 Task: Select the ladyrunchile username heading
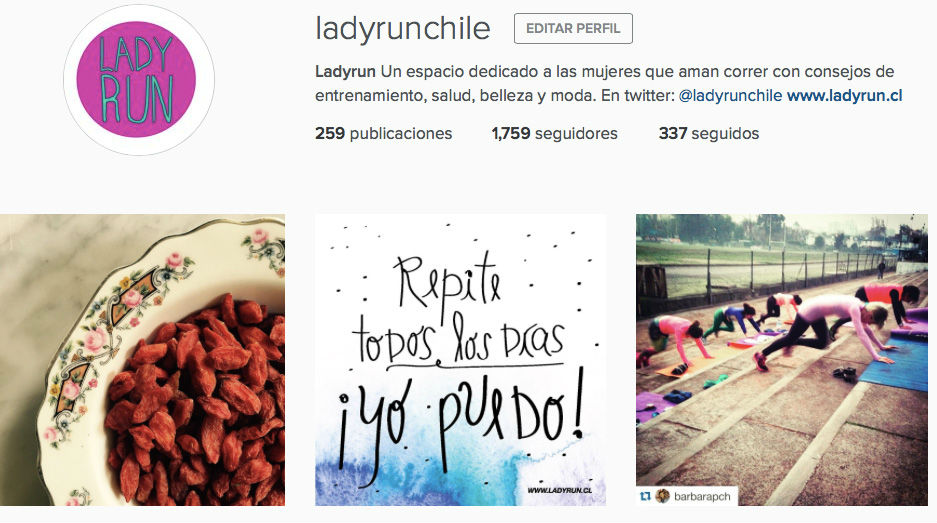(403, 29)
